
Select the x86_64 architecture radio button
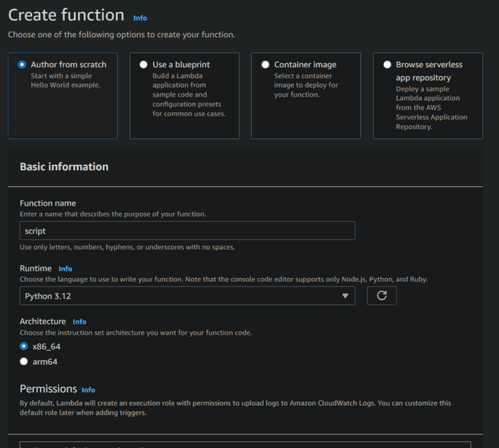click(24, 346)
